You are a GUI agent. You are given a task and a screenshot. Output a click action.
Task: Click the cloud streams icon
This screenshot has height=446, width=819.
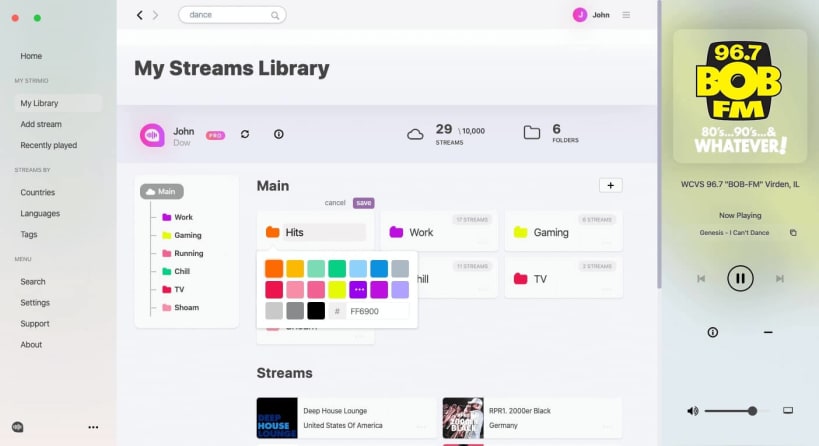point(415,134)
